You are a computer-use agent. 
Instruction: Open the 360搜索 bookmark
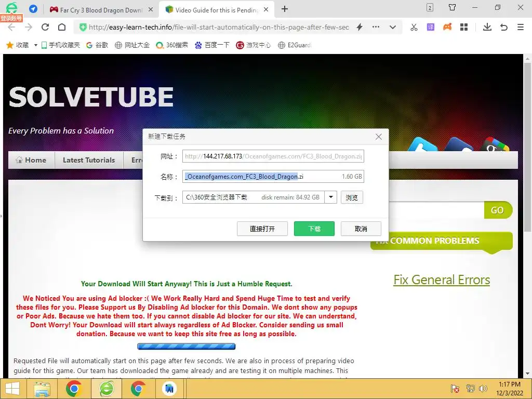coord(172,45)
